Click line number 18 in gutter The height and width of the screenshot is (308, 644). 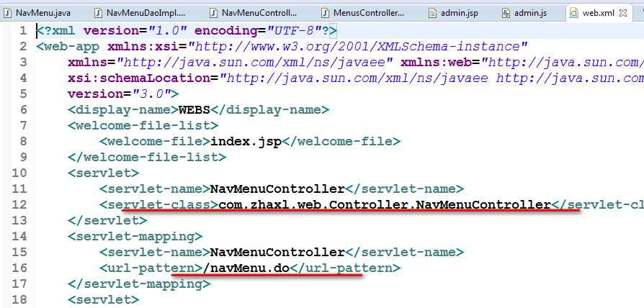(x=19, y=299)
